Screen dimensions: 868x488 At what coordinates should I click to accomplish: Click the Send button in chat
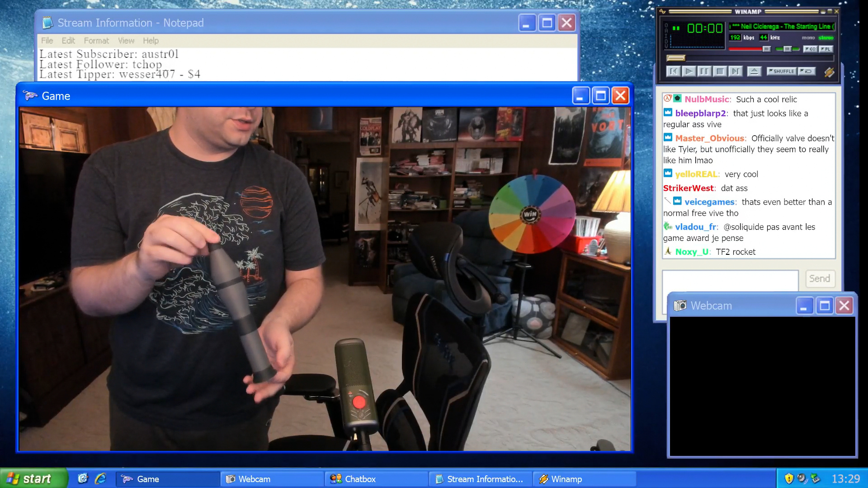(x=819, y=279)
